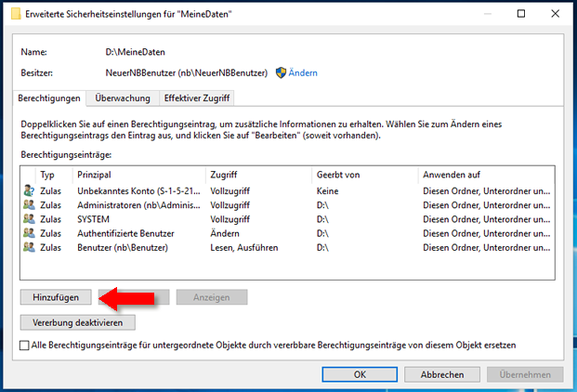Enable replacing child object permission entries checkbox

24,345
